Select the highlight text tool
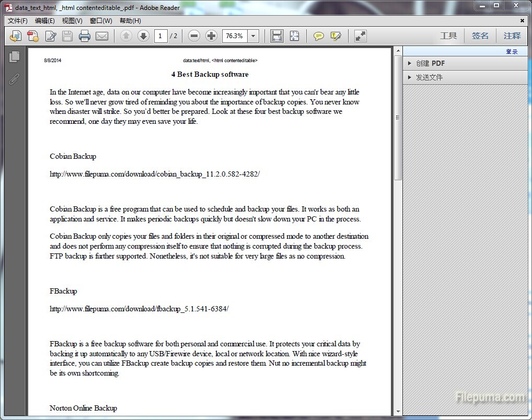The image size is (532, 420). [336, 36]
